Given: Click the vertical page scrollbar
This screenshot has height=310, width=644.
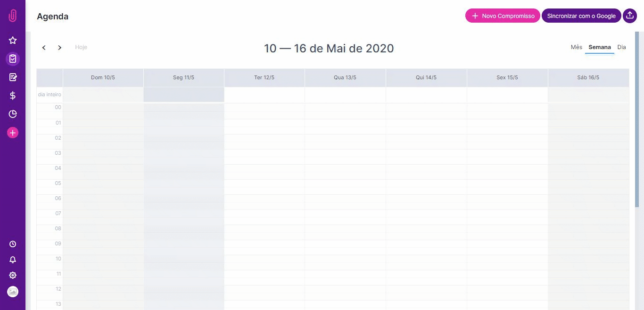Looking at the screenshot, I should 636,120.
